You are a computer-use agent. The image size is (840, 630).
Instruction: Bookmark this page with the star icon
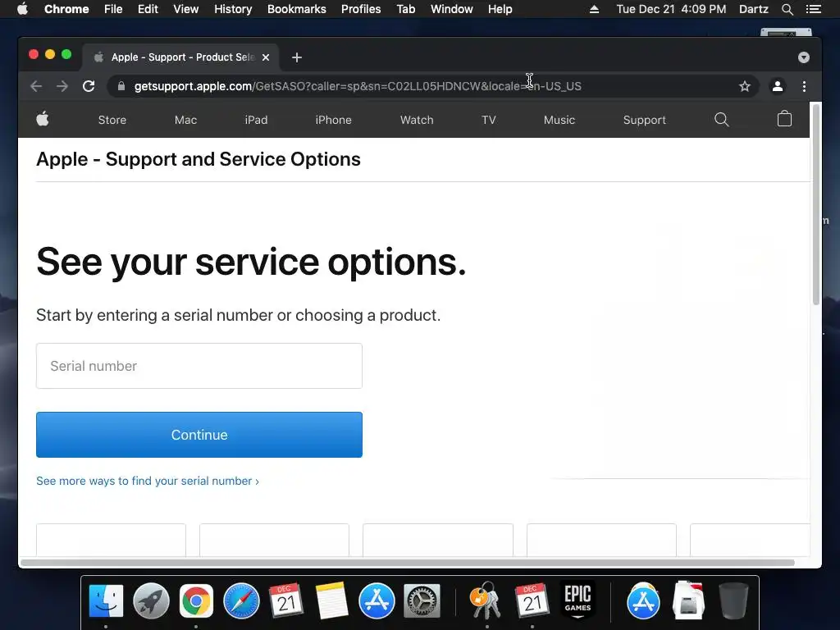tap(745, 86)
